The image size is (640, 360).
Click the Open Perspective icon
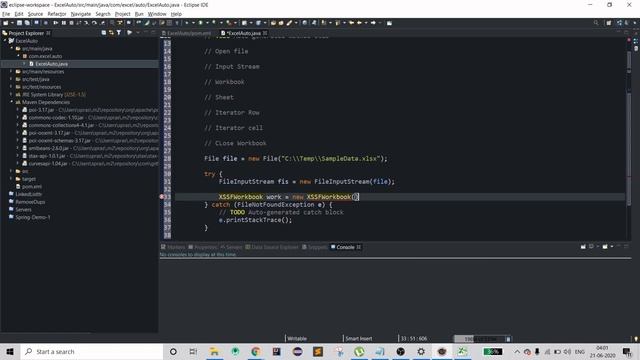(x=609, y=23)
